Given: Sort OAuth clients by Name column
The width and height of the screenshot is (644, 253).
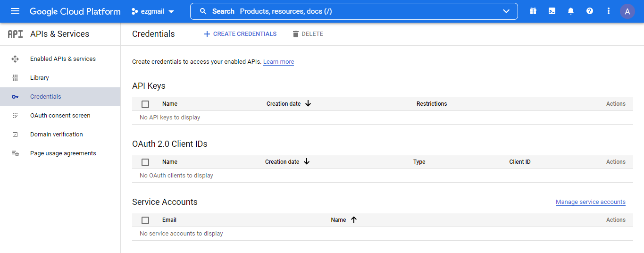Looking at the screenshot, I should [170, 162].
